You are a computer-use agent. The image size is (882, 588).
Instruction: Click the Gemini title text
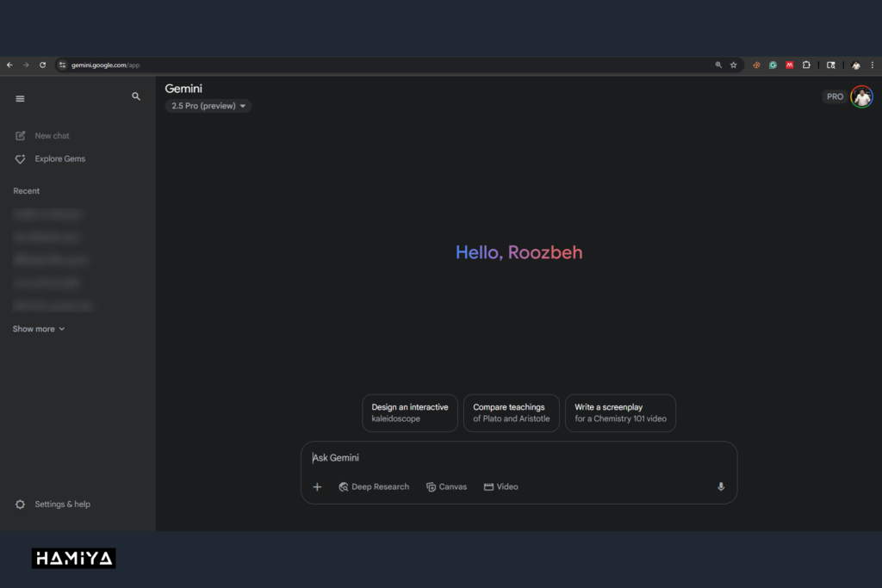pyautogui.click(x=183, y=89)
